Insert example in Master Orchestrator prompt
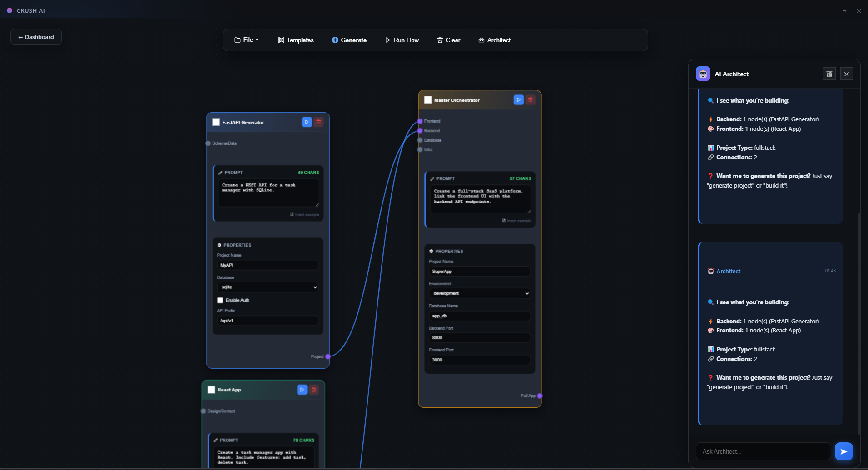 (516, 221)
